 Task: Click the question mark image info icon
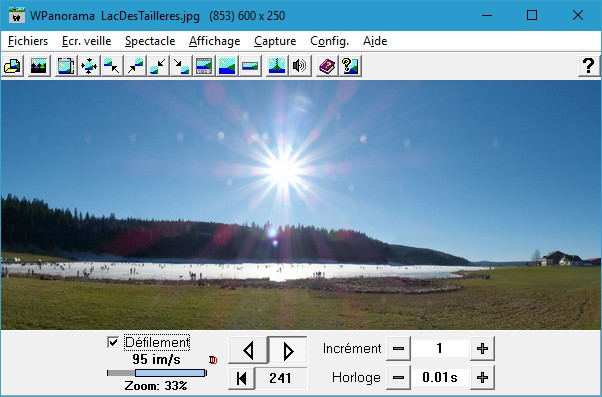pos(350,66)
